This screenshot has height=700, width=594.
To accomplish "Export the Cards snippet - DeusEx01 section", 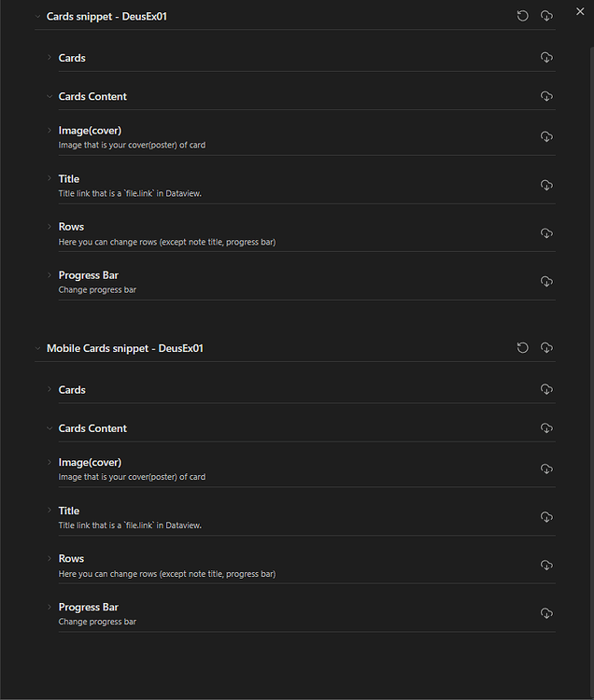I will (x=546, y=16).
